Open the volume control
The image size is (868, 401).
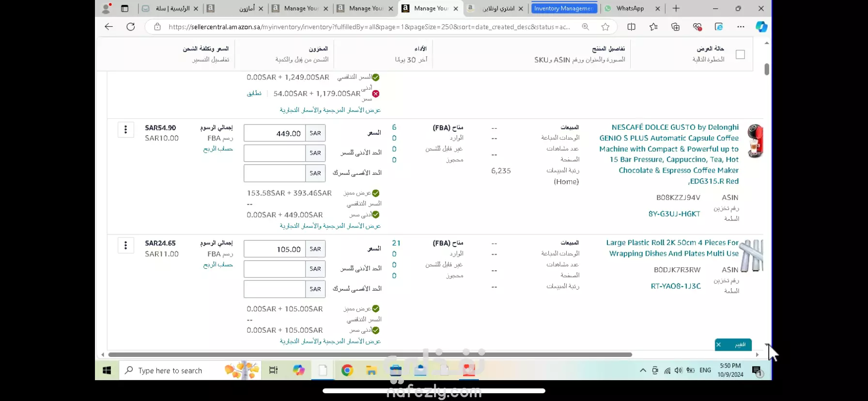click(x=679, y=370)
